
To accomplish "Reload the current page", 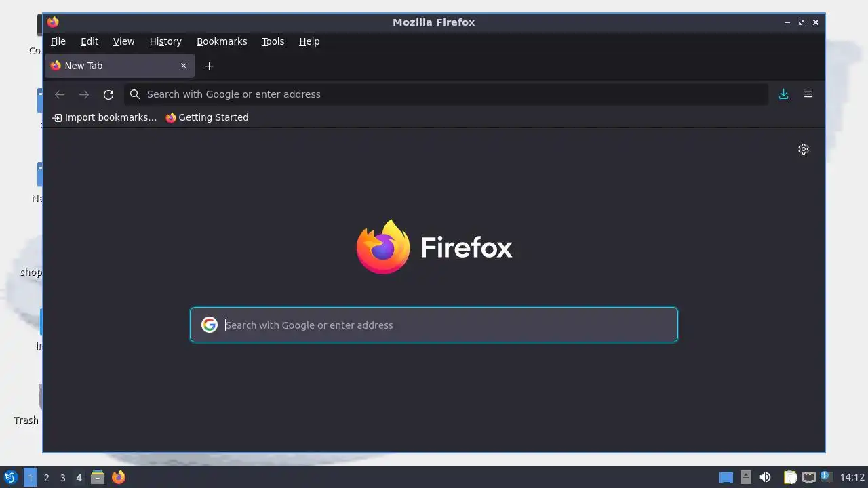I will pyautogui.click(x=108, y=94).
